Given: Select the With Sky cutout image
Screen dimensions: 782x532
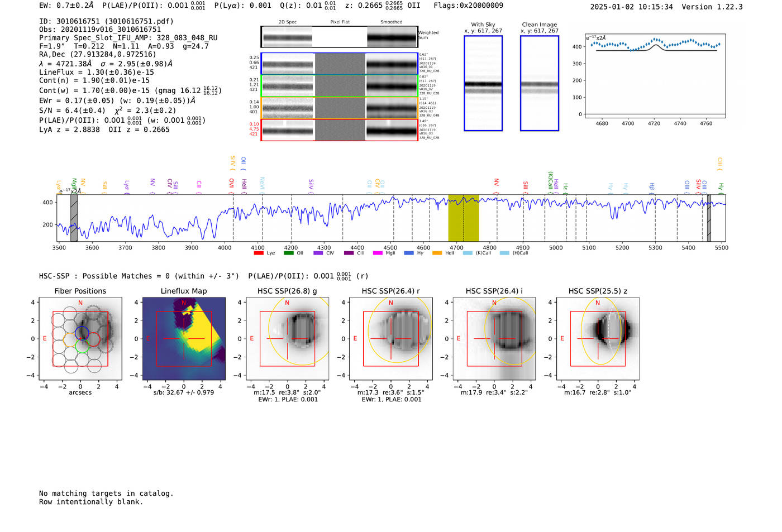Looking at the screenshot, I should [x=483, y=83].
